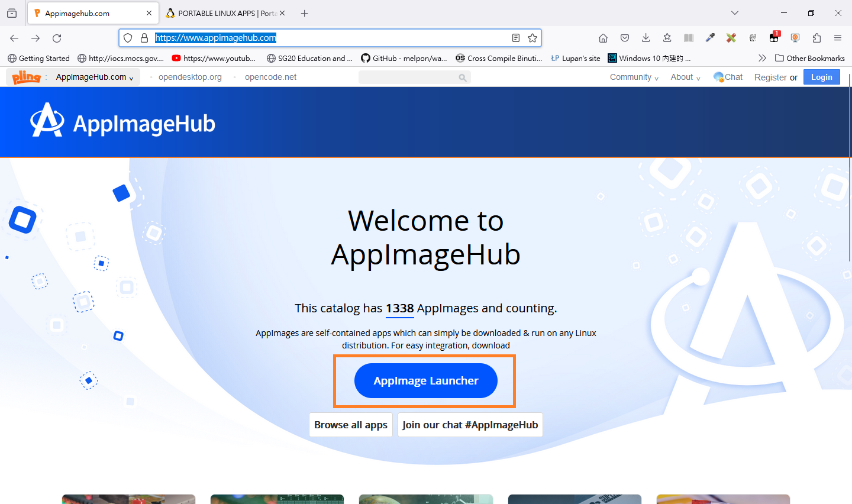852x504 pixels.
Task: Toggle reader view in the address bar
Action: point(515,38)
